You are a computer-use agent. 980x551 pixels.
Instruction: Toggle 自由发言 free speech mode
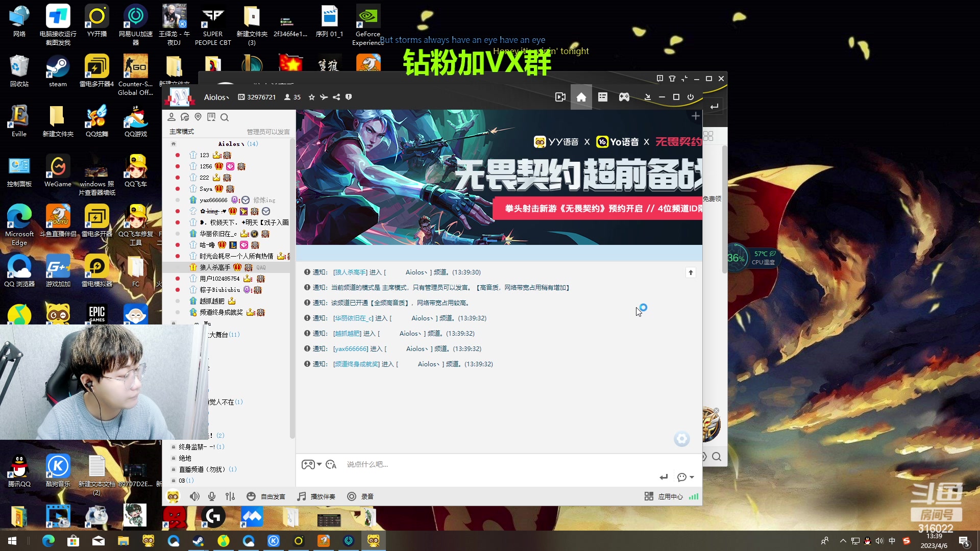[265, 496]
